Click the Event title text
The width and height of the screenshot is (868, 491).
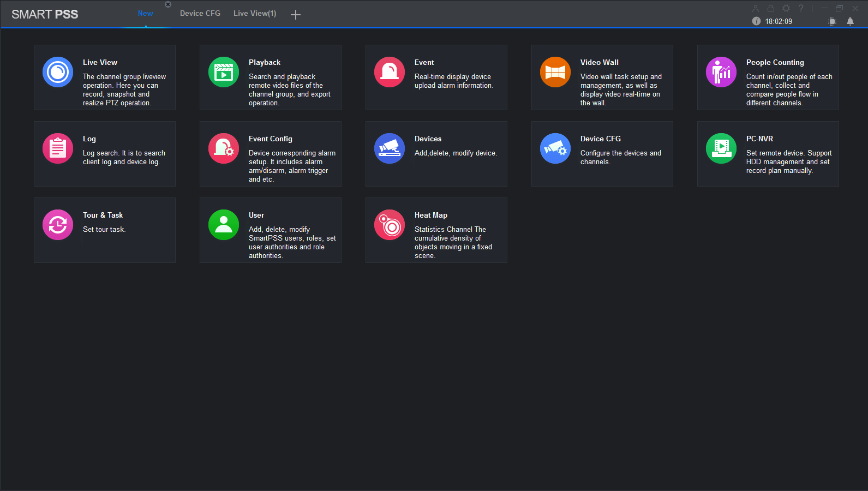pos(424,62)
